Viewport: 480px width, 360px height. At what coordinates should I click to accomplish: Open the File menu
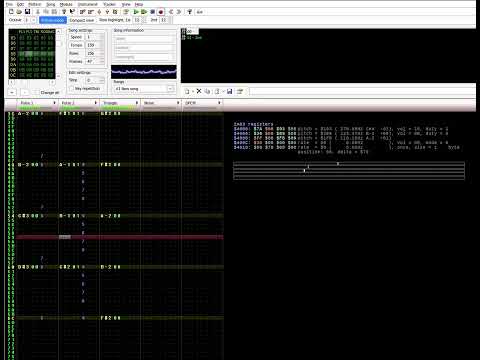[9, 4]
